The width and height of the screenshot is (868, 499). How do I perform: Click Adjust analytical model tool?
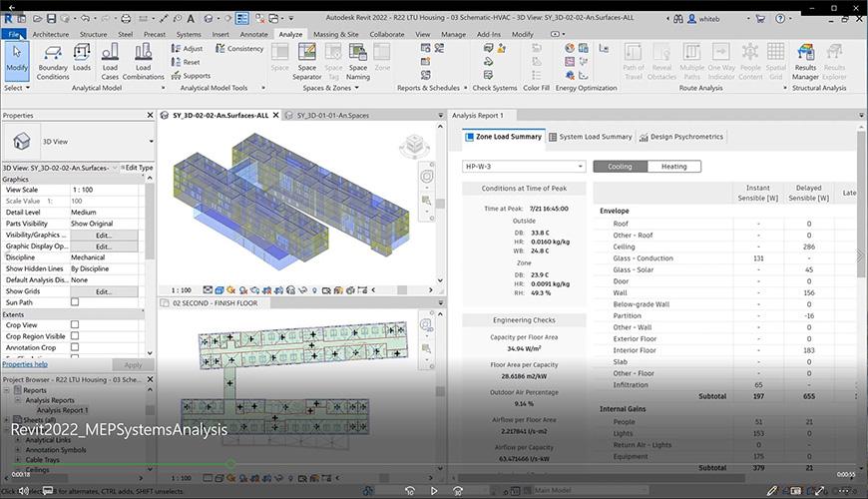coord(188,49)
